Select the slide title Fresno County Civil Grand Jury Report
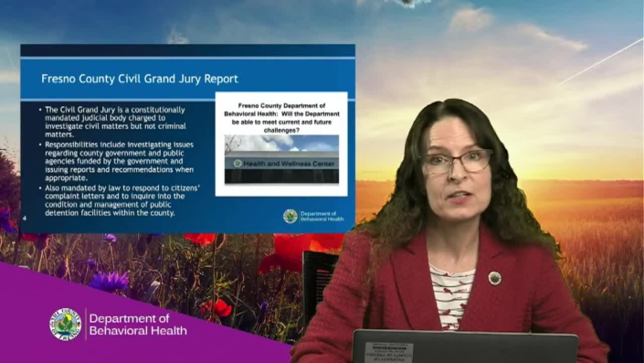Screen dimensions: 644x363 pyautogui.click(x=140, y=79)
